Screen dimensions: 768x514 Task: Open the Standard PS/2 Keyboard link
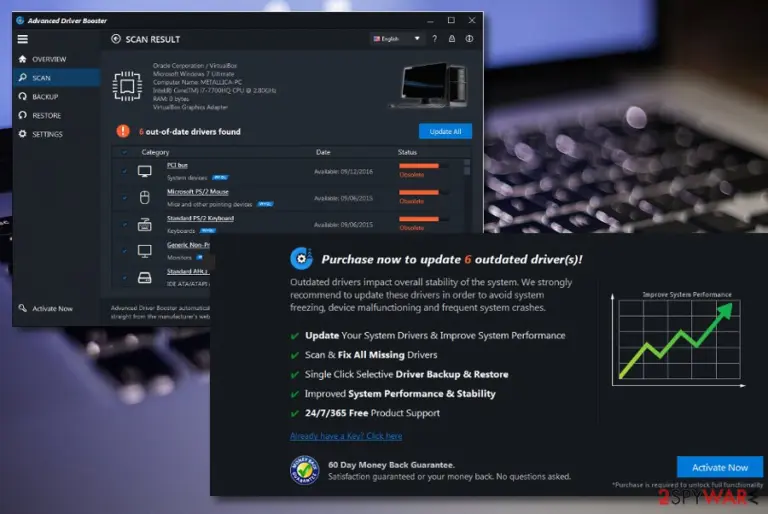click(x=200, y=219)
